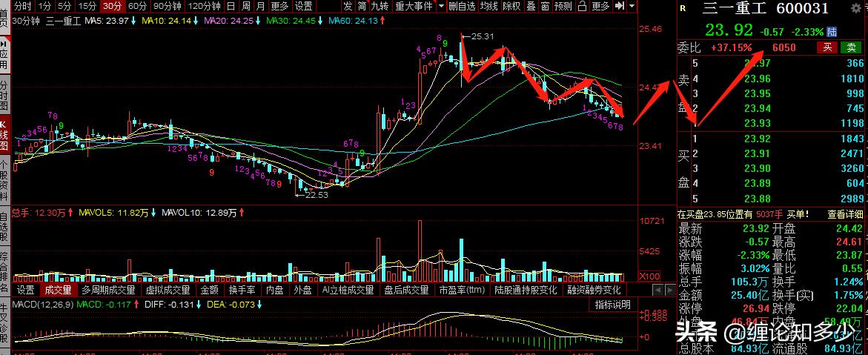Toggle the 九转 indicator

pyautogui.click(x=380, y=7)
